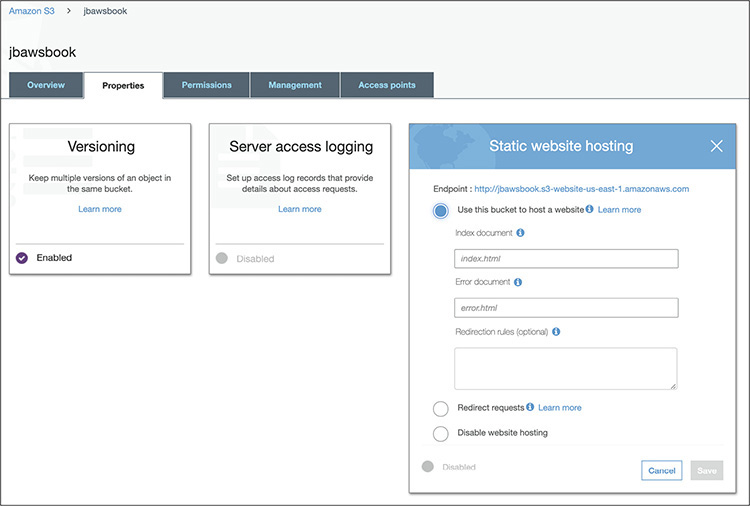The width and height of the screenshot is (750, 506).
Task: Choose Disable website hosting option
Action: click(x=441, y=433)
